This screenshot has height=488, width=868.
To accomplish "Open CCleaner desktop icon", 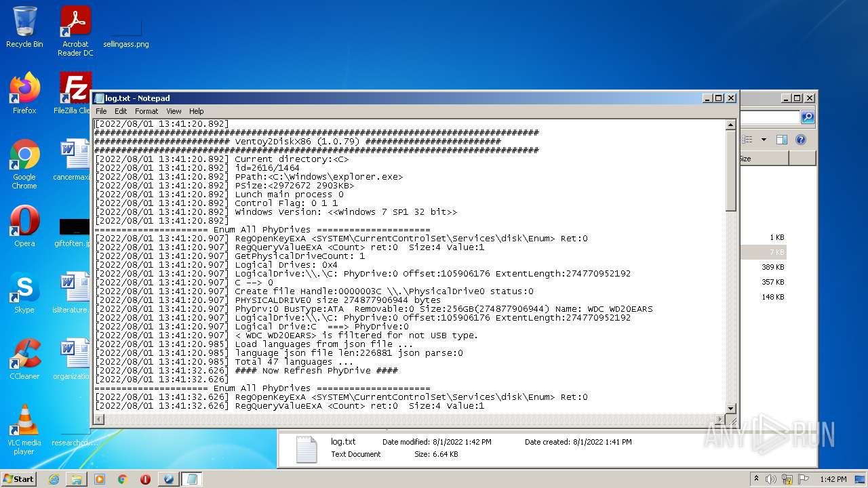I will 24,359.
